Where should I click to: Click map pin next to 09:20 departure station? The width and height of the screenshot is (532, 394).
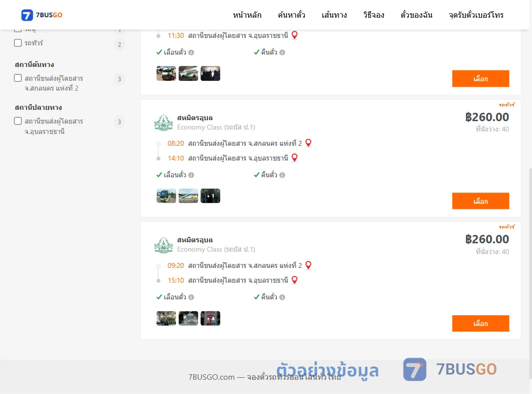pos(308,265)
